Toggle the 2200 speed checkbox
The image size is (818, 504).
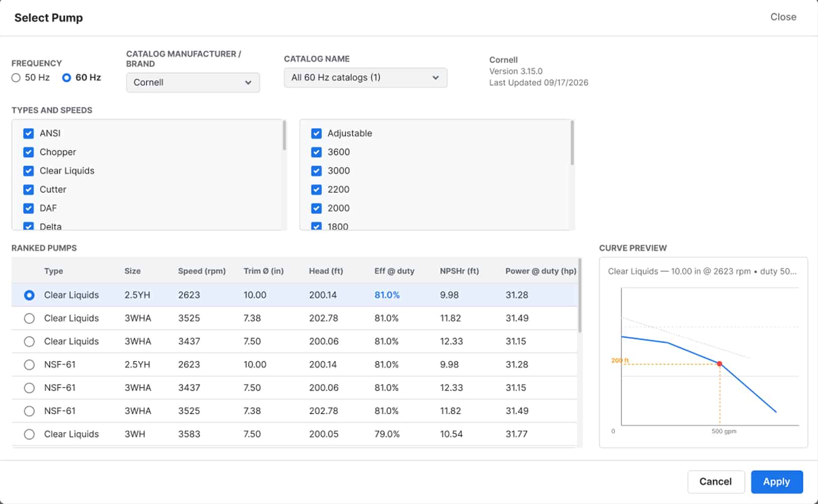coord(316,190)
